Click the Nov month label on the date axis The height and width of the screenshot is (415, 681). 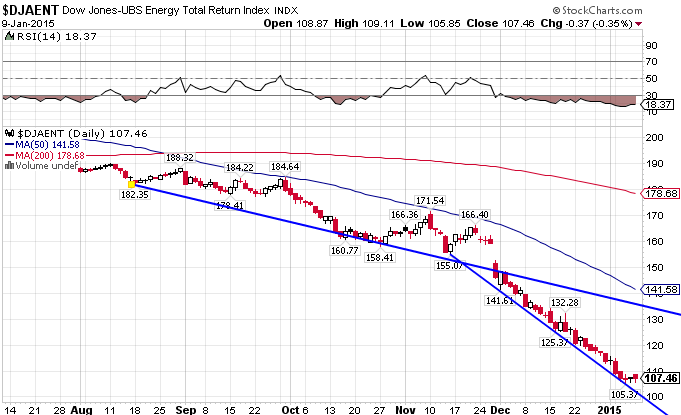click(405, 410)
